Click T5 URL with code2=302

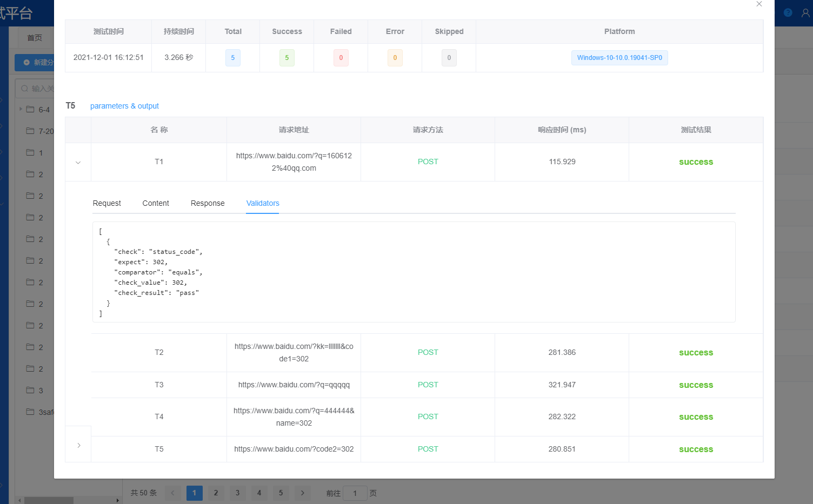[x=294, y=449]
